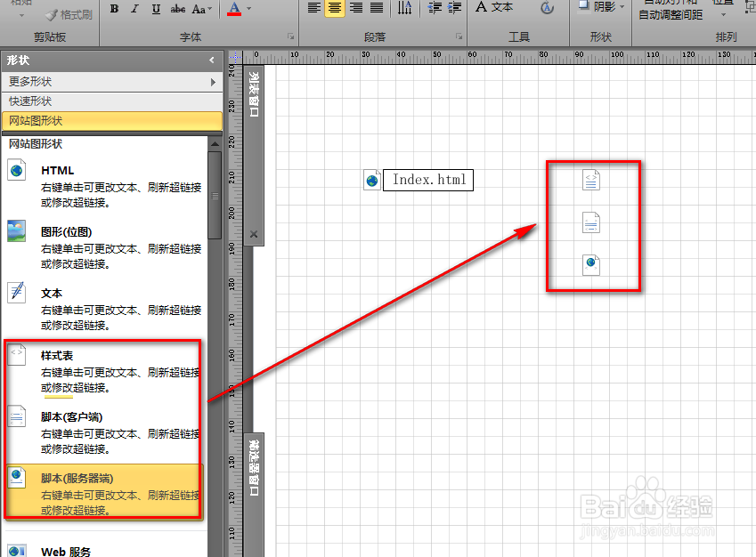
Task: Select Script server (脚本(服务器端)) shape master
Action: [103, 491]
